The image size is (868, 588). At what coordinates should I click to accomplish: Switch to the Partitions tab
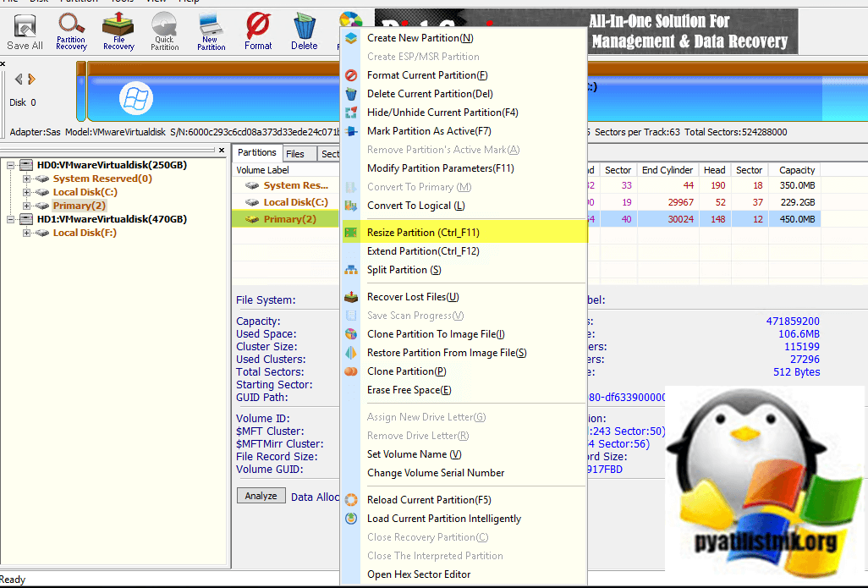click(257, 153)
